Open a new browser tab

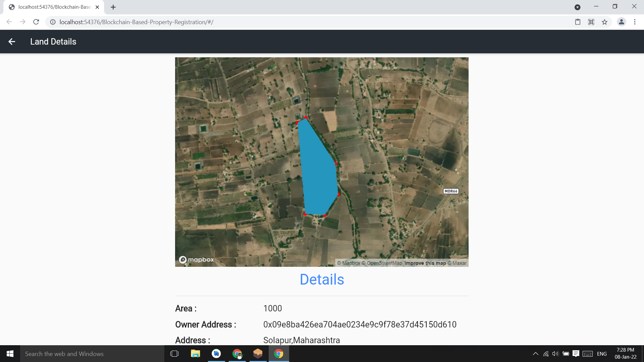coord(113,7)
